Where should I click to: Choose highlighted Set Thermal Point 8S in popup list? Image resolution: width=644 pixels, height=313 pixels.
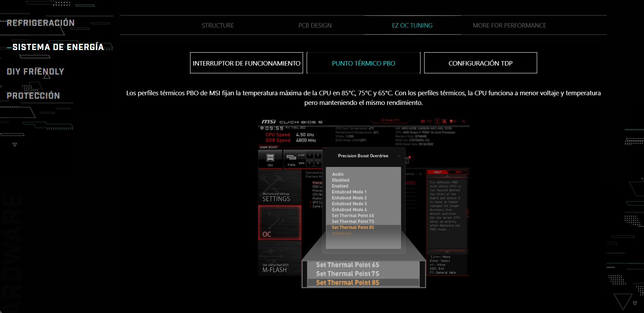pos(363,227)
